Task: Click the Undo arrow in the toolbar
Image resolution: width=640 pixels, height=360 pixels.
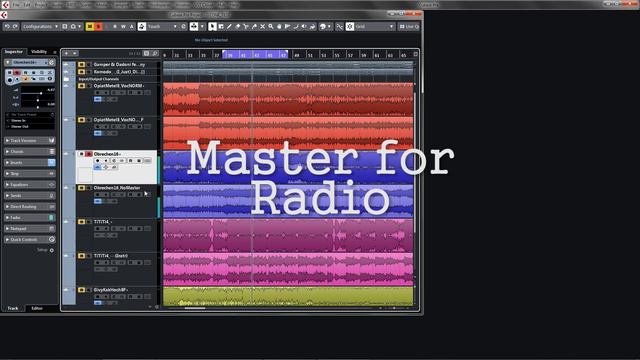Action: (x=7, y=27)
